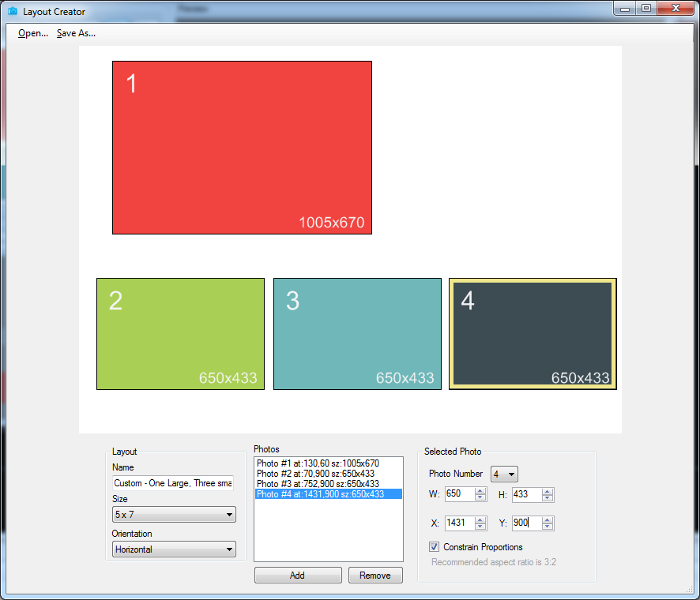The width and height of the screenshot is (700, 600).
Task: Click the Remove photo button
Action: point(375,575)
